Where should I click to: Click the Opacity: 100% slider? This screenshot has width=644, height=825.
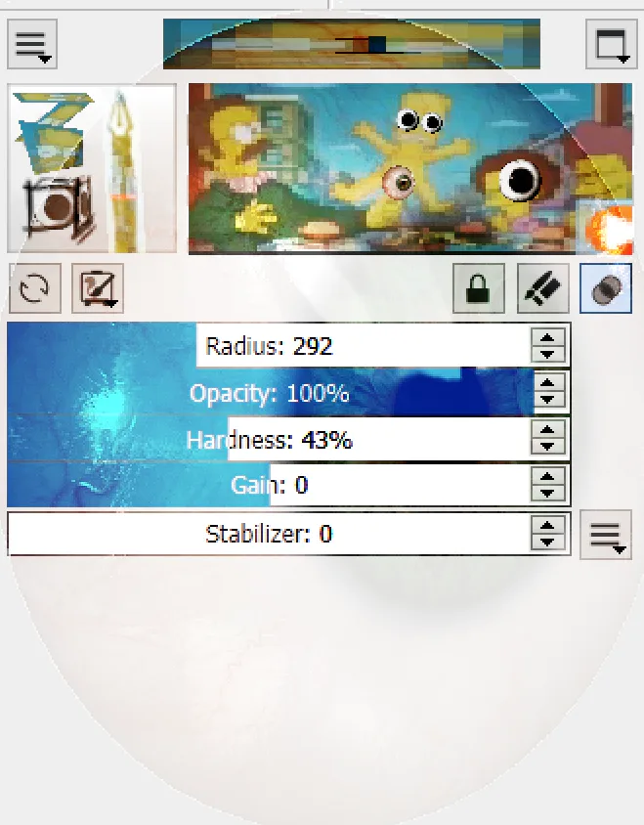pyautogui.click(x=269, y=393)
